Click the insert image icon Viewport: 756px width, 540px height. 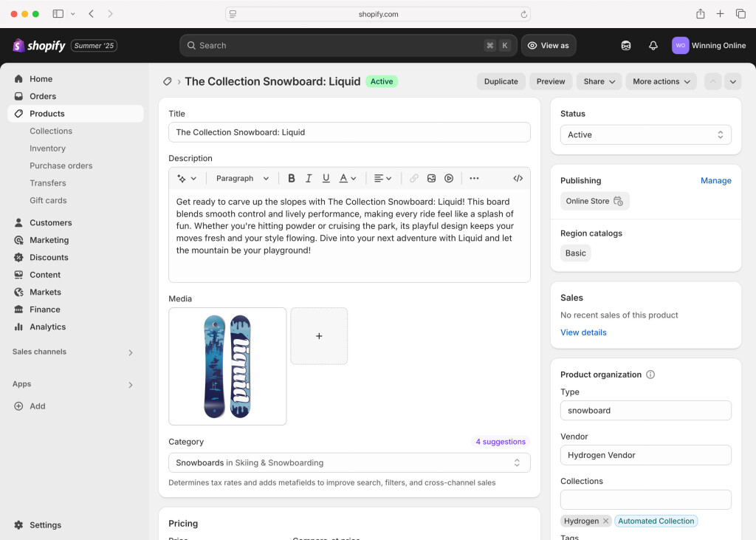click(x=431, y=179)
